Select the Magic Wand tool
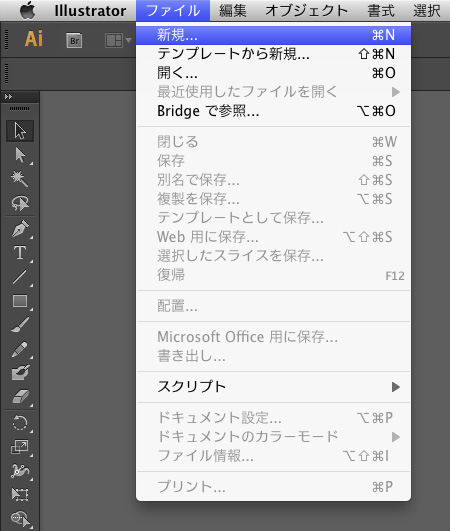The width and height of the screenshot is (450, 531). click(20, 179)
